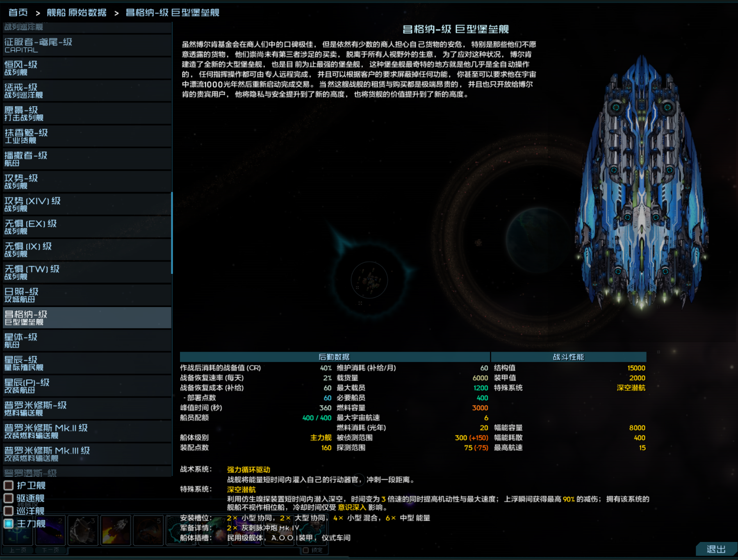Screen dimensions: 738x560
Task: Select 普罗米修斯 Mk.II 级 entry
Action: click(86, 431)
